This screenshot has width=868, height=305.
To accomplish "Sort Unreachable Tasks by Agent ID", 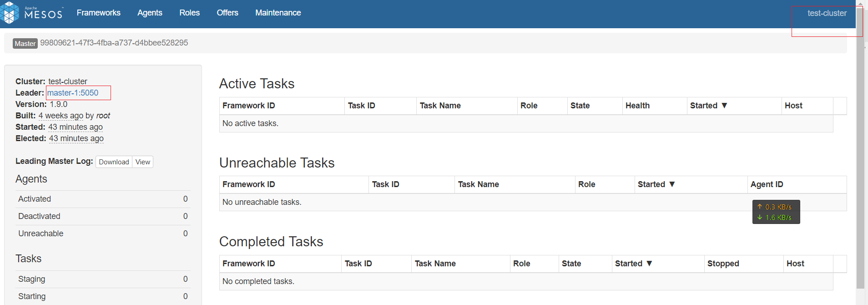I will point(767,184).
